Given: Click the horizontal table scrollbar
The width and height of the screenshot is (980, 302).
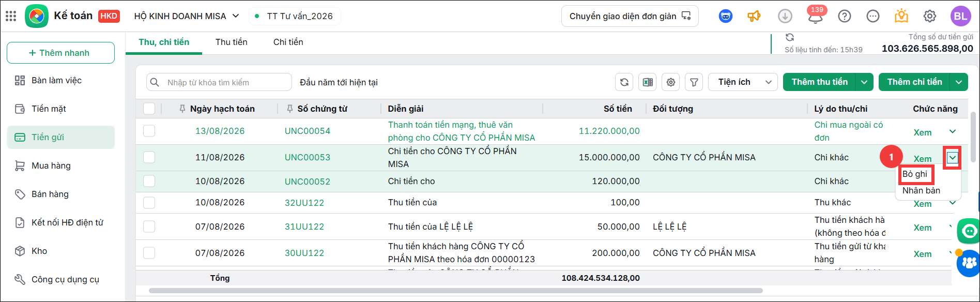Looking at the screenshot, I should (x=455, y=291).
